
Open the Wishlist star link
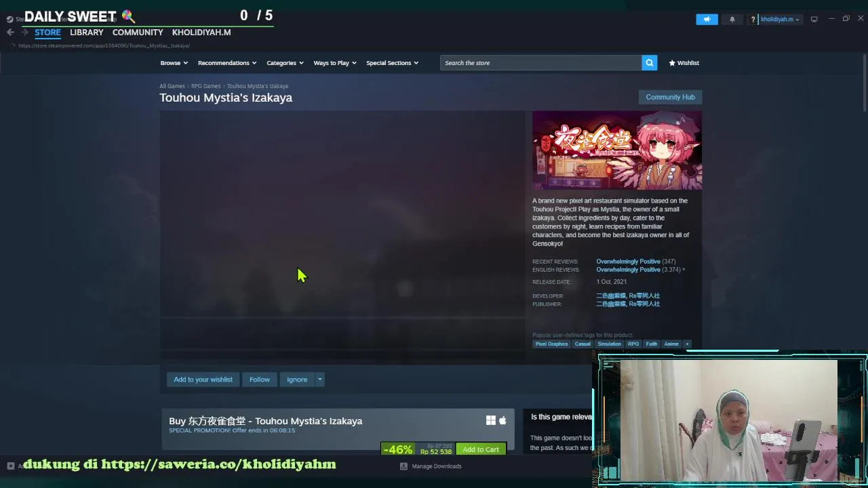[x=684, y=63]
